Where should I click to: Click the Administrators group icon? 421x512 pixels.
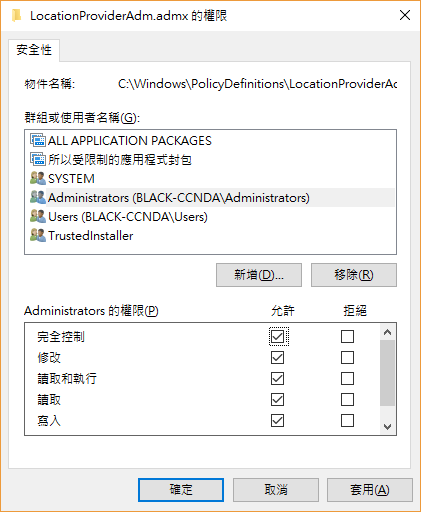coord(38,197)
